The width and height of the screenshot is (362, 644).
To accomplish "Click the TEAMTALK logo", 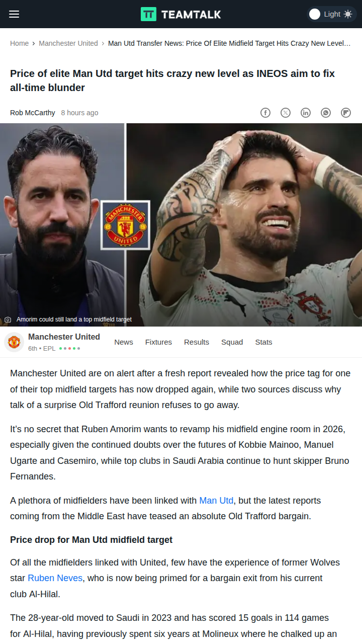I will (x=181, y=14).
